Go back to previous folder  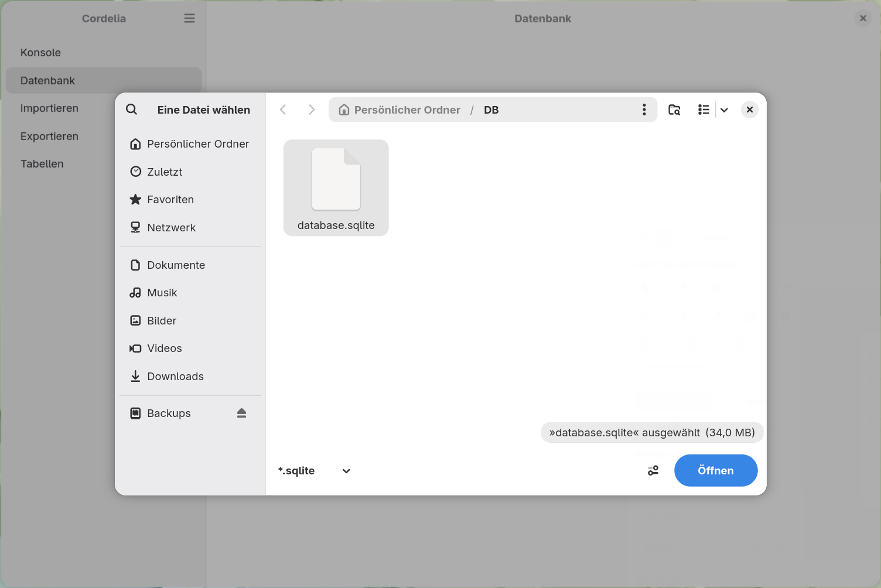pos(283,110)
